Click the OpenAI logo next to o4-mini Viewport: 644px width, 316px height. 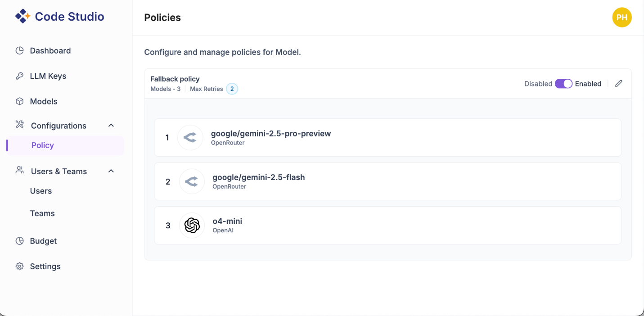coord(192,225)
